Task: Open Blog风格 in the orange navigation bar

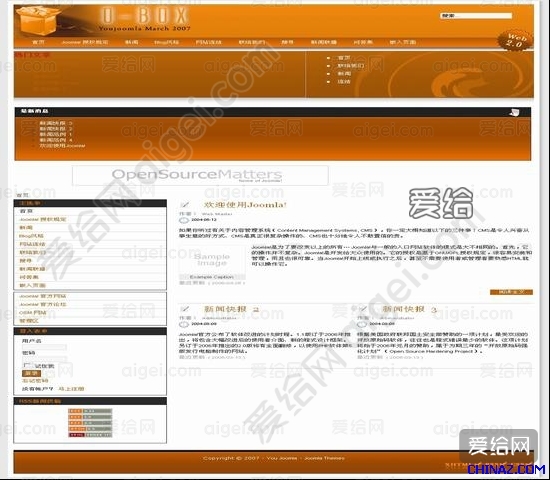Action: pyautogui.click(x=167, y=42)
